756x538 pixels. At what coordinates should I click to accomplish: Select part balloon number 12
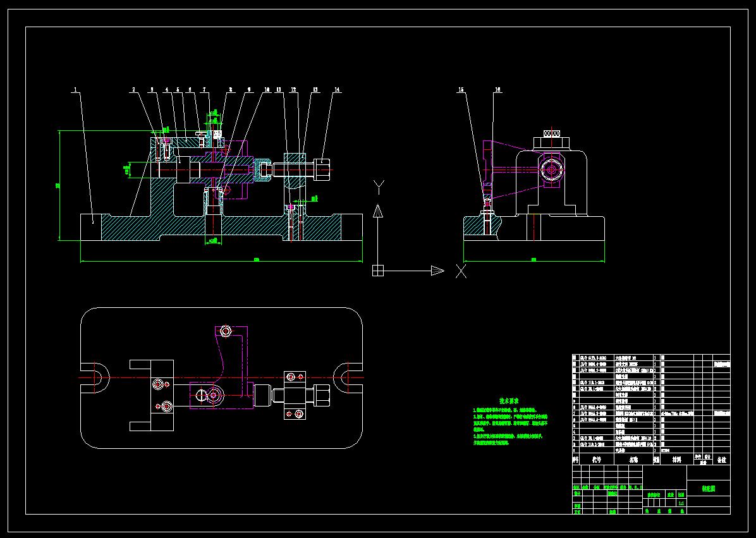(293, 90)
